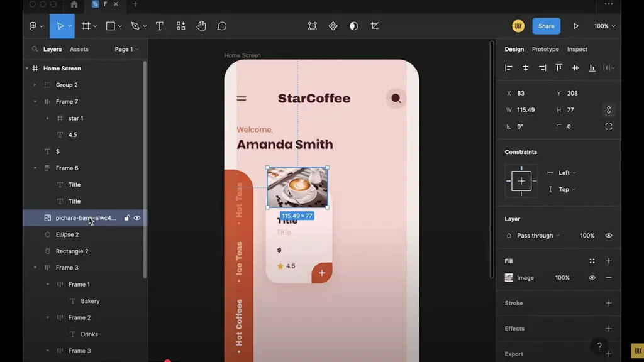
Task: Click the Image fill thumbnail
Action: pyautogui.click(x=510, y=277)
